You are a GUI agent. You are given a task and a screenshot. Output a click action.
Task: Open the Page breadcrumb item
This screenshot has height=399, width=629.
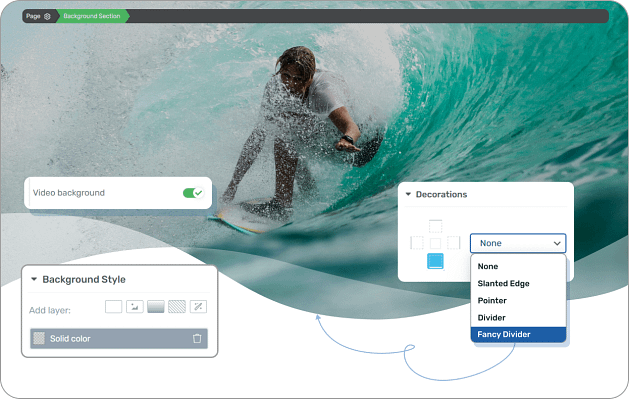(x=33, y=16)
